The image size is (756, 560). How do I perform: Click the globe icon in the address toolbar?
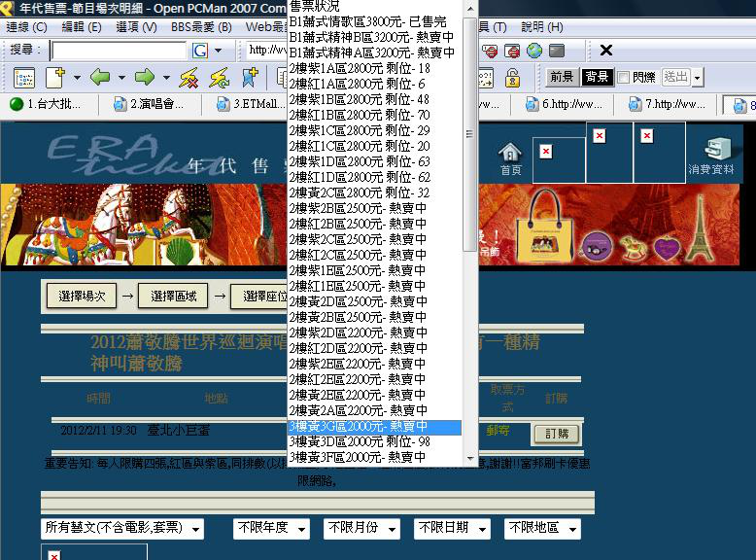click(534, 51)
